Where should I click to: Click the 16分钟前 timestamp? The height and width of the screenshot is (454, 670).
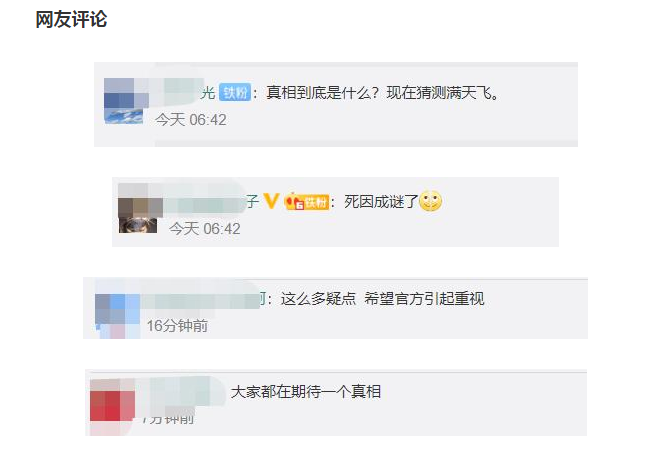pyautogui.click(x=177, y=326)
